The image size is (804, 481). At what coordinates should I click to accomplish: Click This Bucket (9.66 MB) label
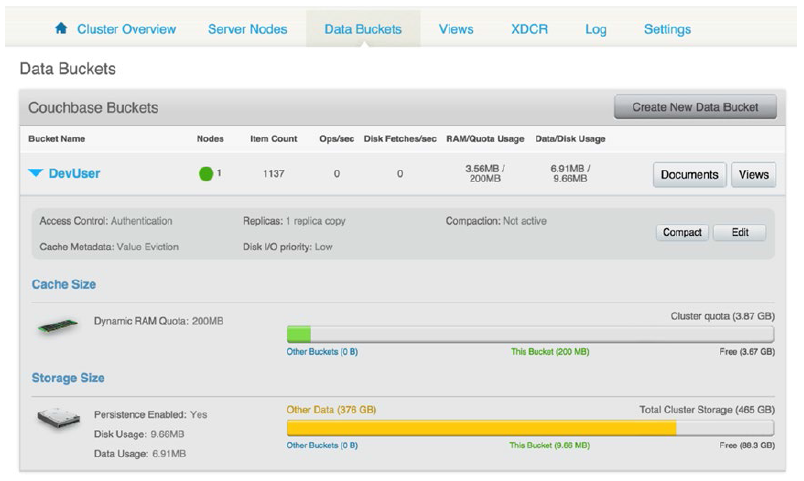(x=550, y=445)
